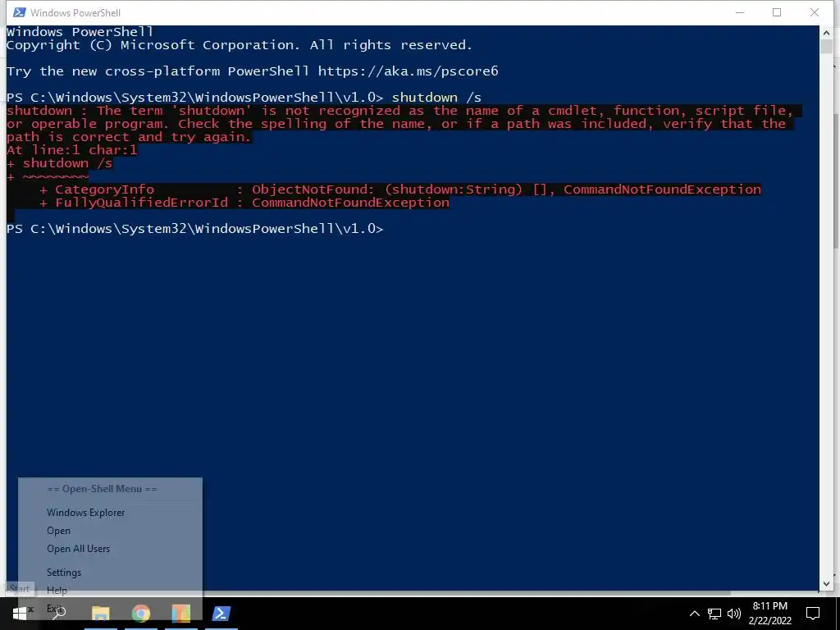
Task: Open the network status tray icon
Action: [714, 614]
